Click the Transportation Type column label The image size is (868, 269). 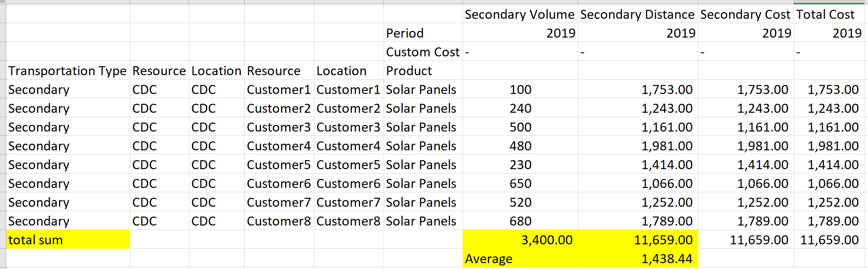pos(68,71)
